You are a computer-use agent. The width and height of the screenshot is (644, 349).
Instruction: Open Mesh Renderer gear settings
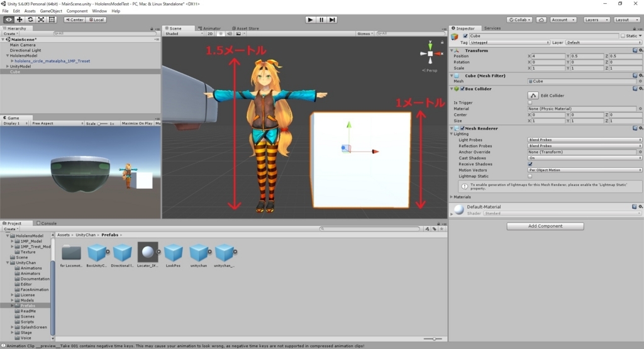click(641, 128)
